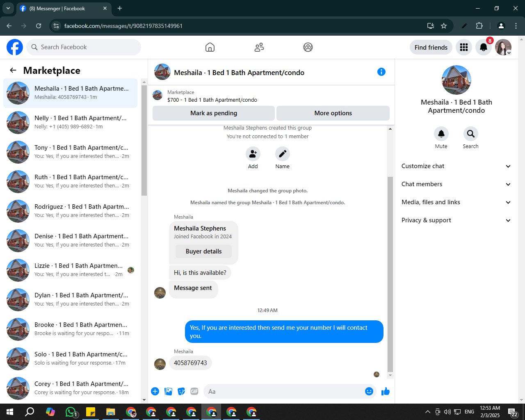Viewport: 525px width, 420px height.
Task: Open the Lizzie apartment conversation
Action: pyautogui.click(x=71, y=270)
